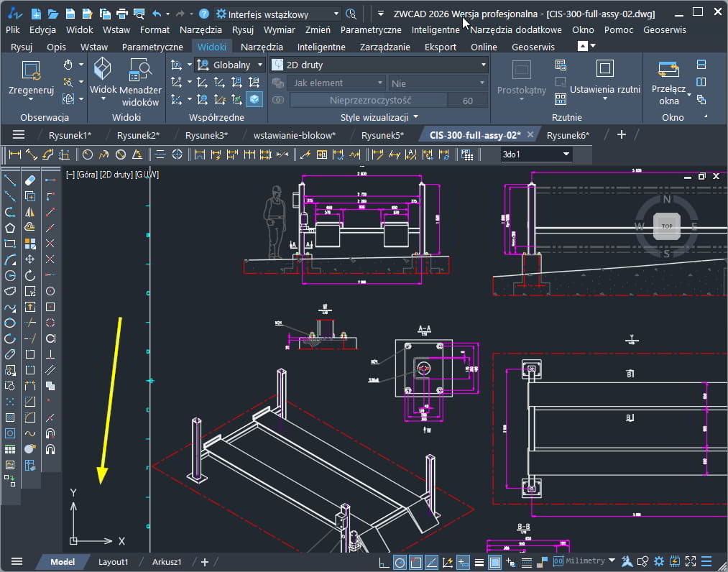Click the Move tool icon

point(30,259)
